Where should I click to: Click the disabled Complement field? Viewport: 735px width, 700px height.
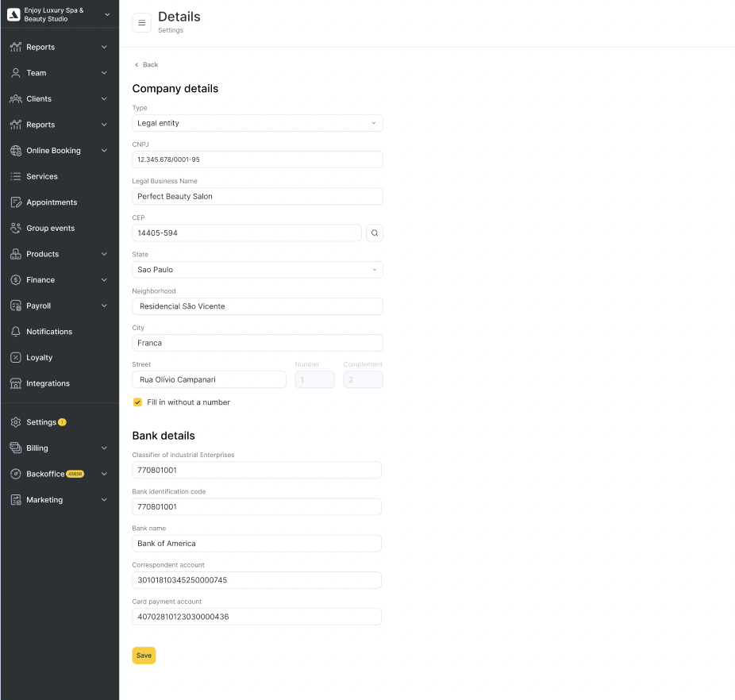pos(363,379)
